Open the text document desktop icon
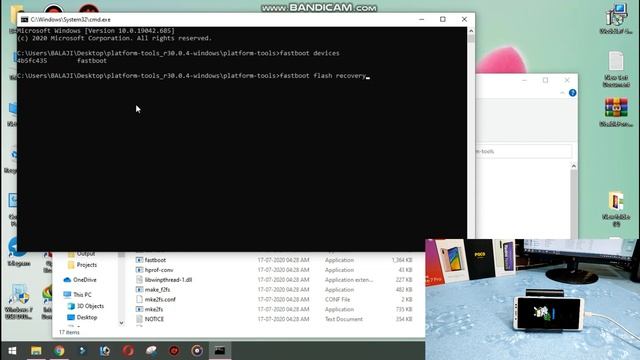Image resolution: width=640 pixels, height=360 pixels. tap(616, 69)
